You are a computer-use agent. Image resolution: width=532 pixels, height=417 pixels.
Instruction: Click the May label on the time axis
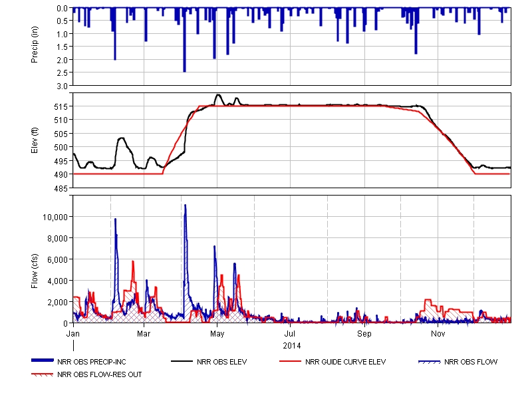point(217,333)
